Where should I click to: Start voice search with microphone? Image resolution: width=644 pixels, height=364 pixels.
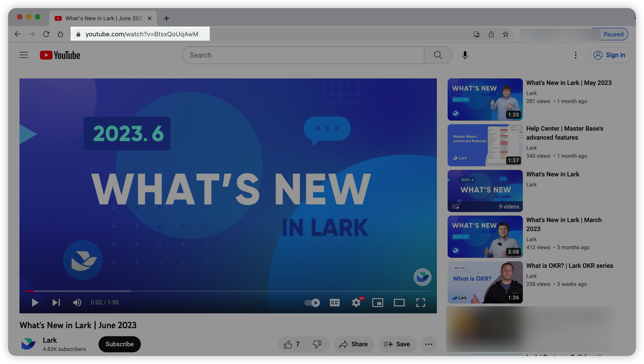pyautogui.click(x=465, y=55)
